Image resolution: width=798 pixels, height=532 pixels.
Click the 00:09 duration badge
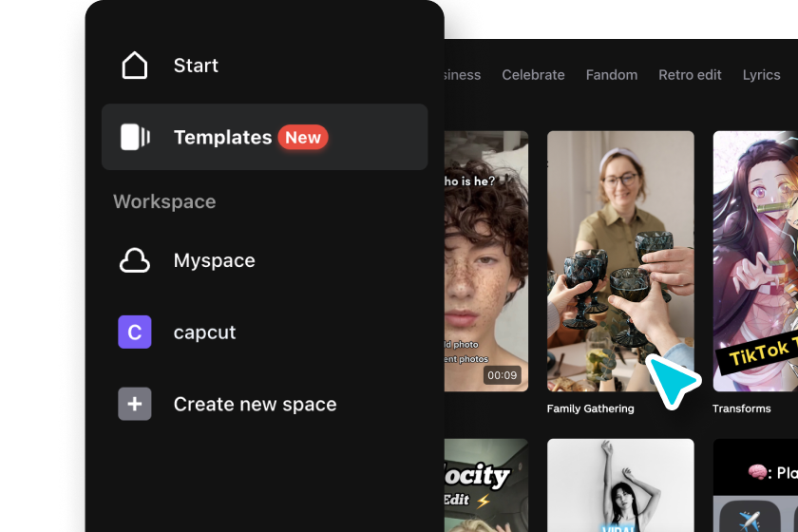coord(502,375)
